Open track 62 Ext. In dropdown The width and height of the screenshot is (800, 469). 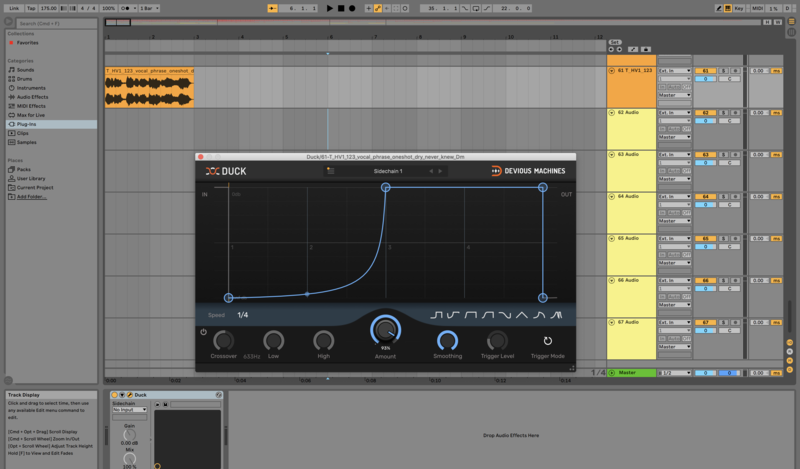point(674,112)
